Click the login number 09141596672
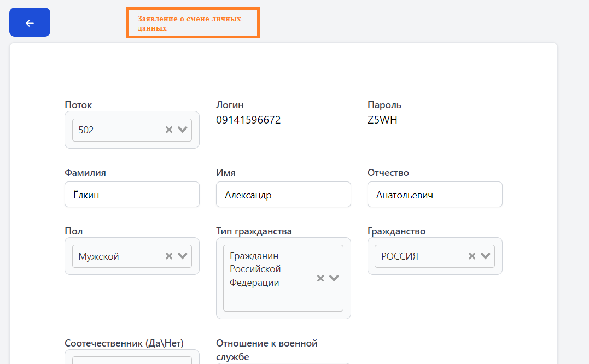Image resolution: width=589 pixels, height=364 pixels. pyautogui.click(x=248, y=120)
